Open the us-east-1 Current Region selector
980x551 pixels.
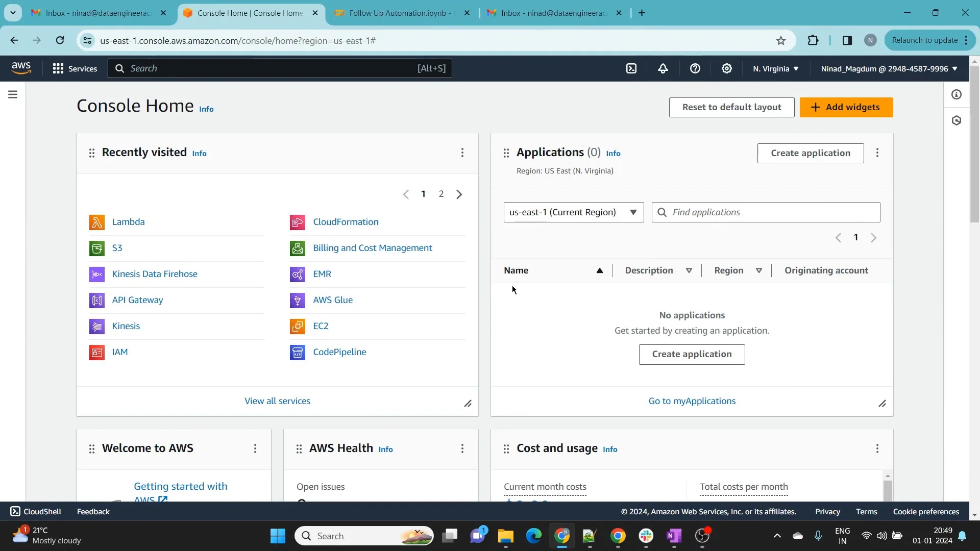tap(574, 212)
